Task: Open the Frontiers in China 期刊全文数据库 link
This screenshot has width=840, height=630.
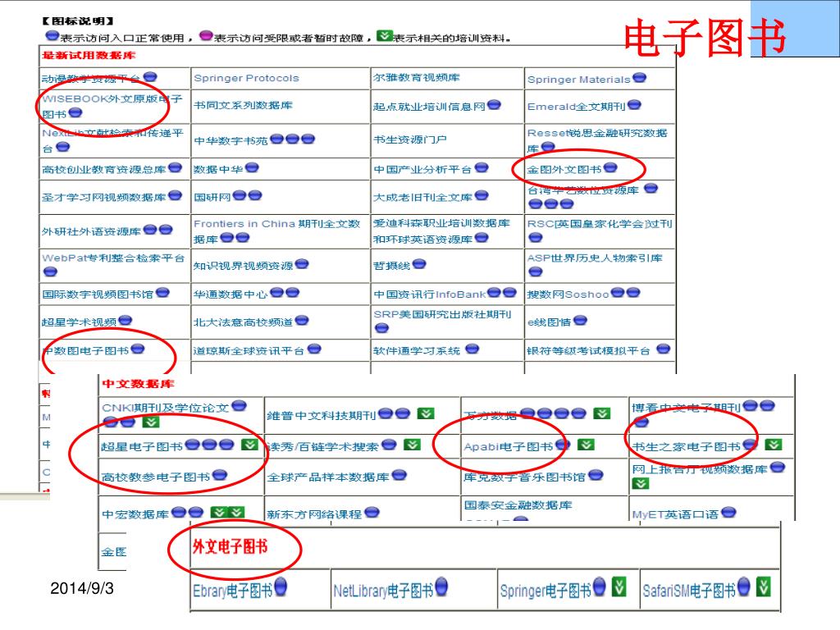Action: pos(277,231)
